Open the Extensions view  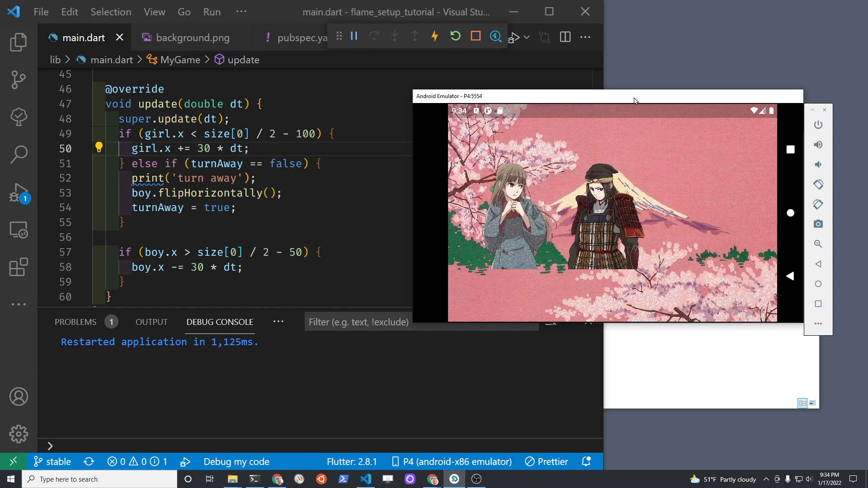pos(19,267)
